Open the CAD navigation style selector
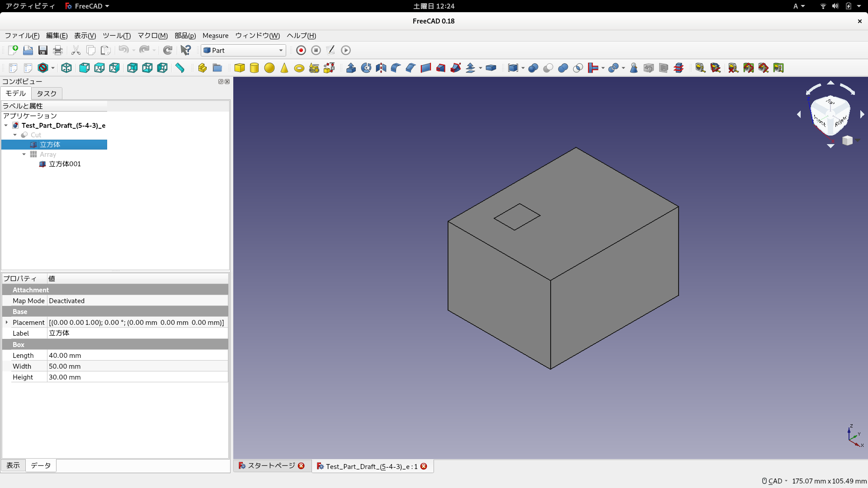Screen dimensions: 868x488 click(774, 481)
